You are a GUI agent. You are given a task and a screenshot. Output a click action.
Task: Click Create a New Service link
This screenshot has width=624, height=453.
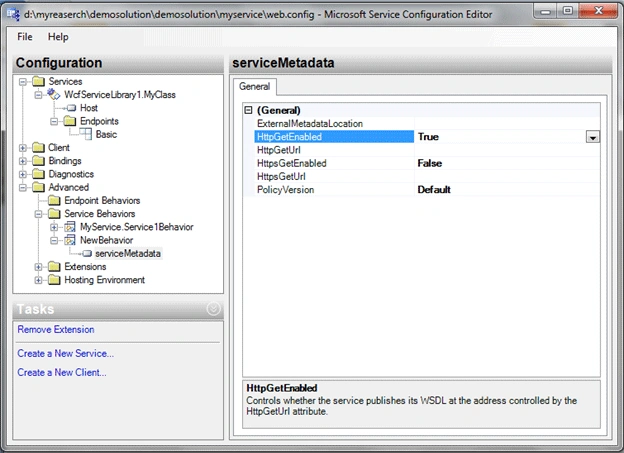[x=66, y=353]
